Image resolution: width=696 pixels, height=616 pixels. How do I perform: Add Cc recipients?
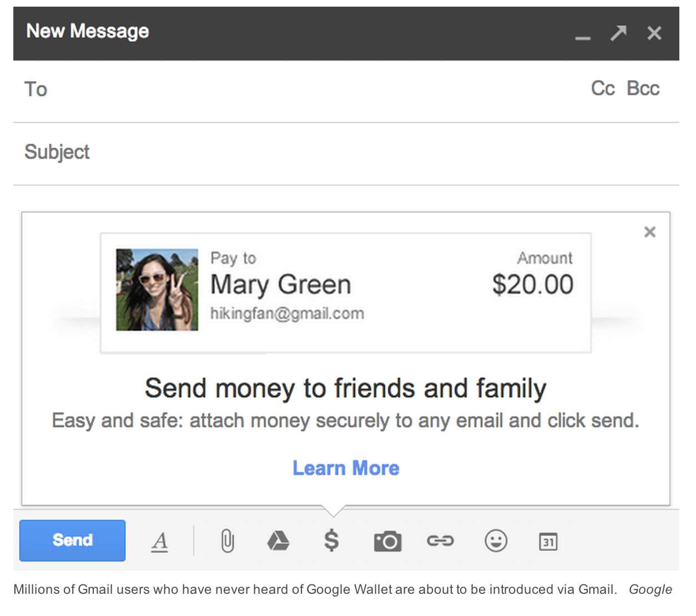click(x=603, y=88)
